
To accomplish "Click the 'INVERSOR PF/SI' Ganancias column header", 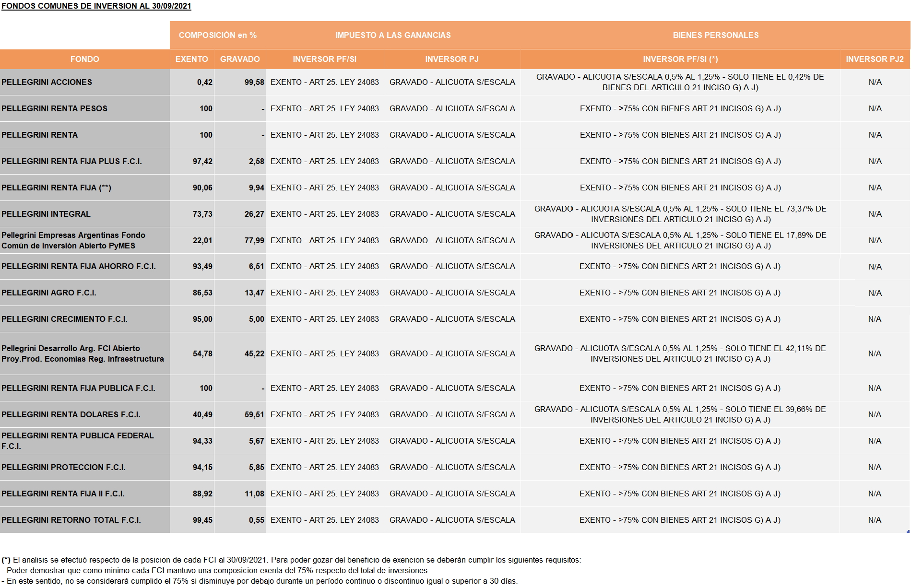I will (325, 59).
